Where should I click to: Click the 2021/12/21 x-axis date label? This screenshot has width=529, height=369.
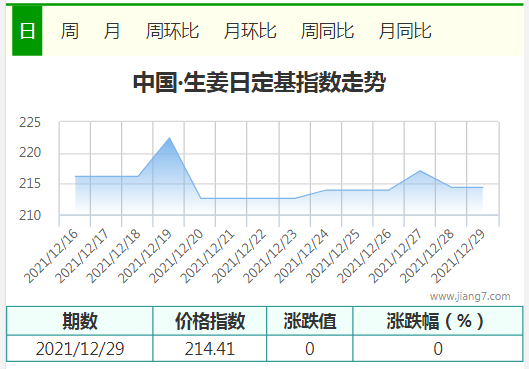coord(207,256)
